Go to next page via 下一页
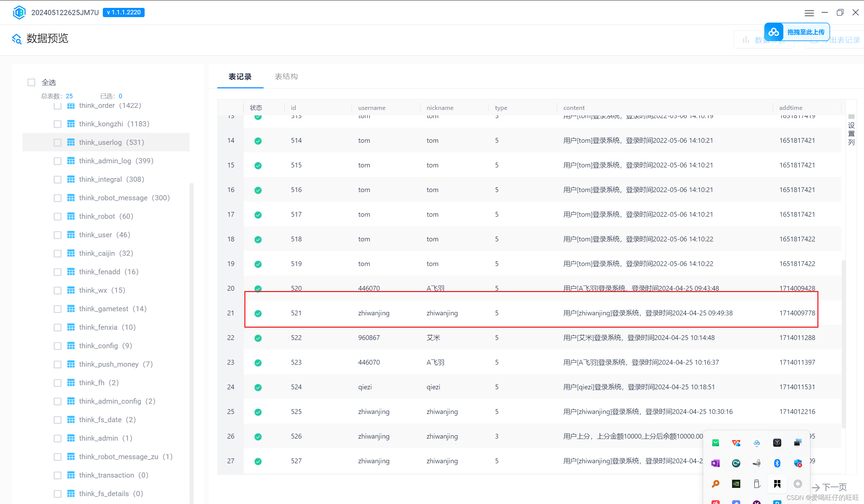The width and height of the screenshot is (864, 504). [x=830, y=487]
